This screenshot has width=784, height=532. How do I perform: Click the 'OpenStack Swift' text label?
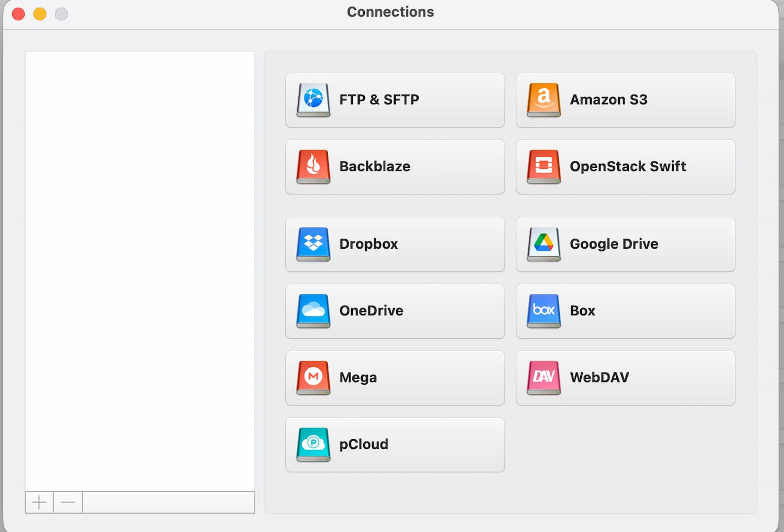click(x=628, y=166)
